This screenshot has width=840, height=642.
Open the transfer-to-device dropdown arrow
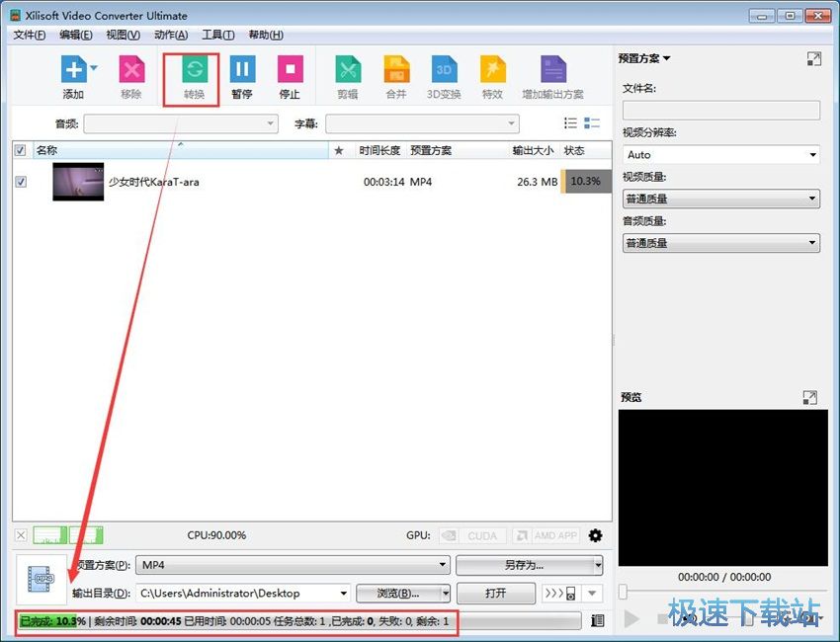[x=592, y=594]
